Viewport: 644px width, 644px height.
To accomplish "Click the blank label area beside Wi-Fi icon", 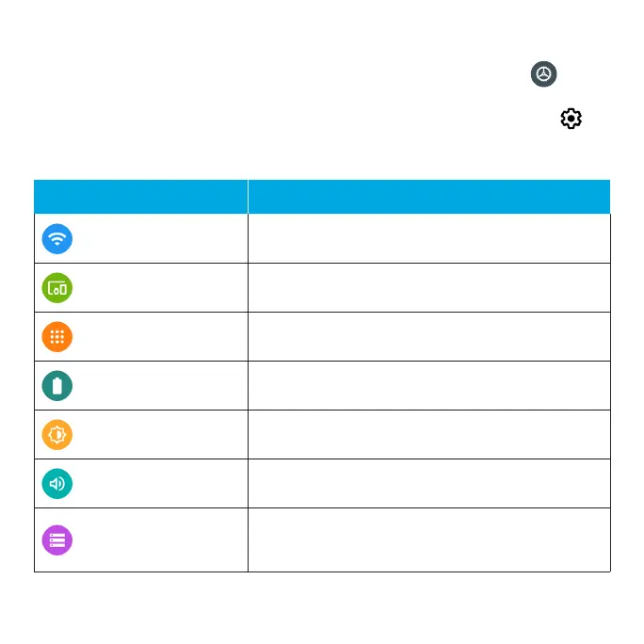I will [x=160, y=238].
